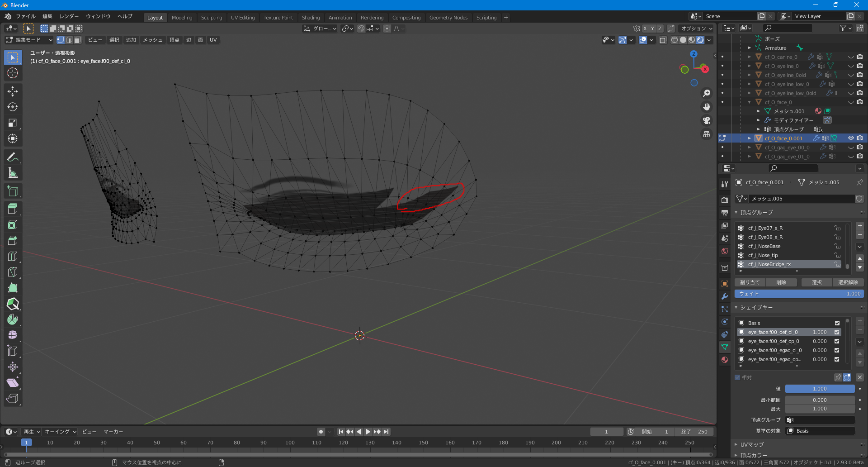Click the ウェイト slider

[799, 294]
